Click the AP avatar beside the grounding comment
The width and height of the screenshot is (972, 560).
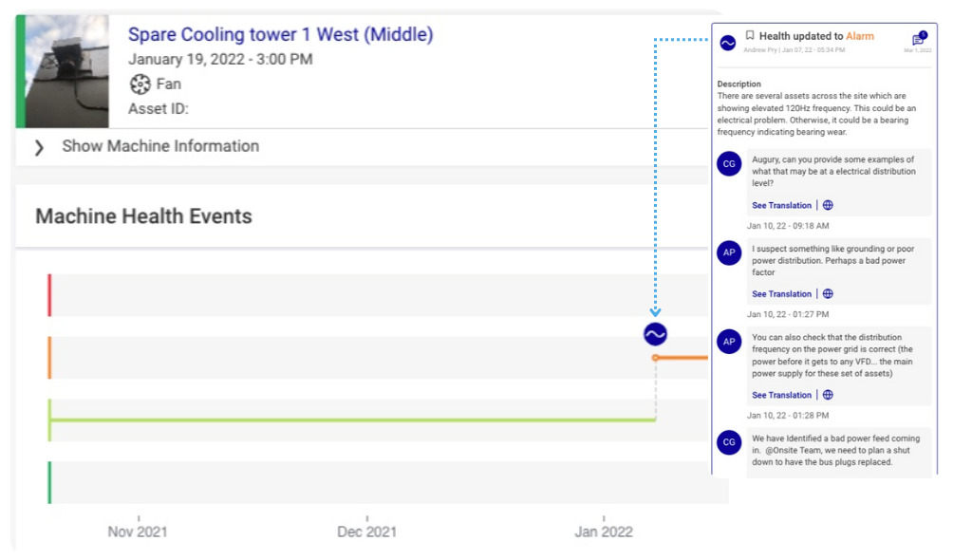[729, 252]
